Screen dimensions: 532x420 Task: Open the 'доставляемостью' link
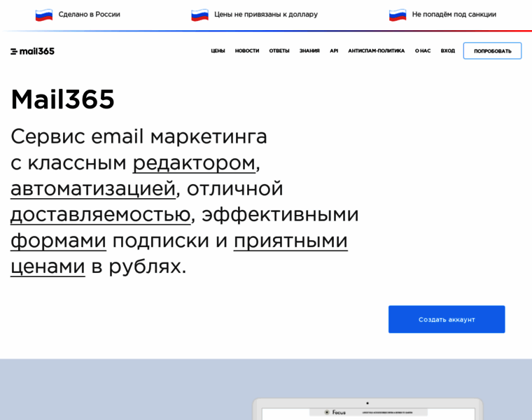coord(101,215)
